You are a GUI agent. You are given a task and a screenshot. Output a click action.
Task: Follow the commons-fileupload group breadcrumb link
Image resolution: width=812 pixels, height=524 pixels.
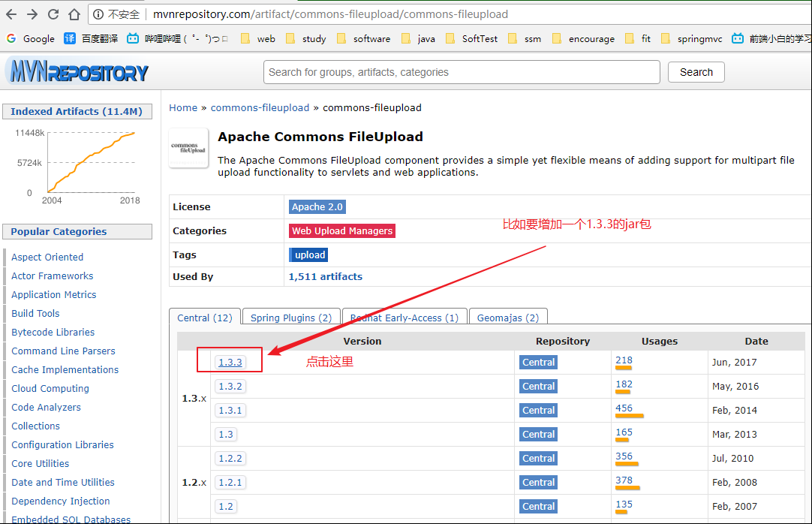pyautogui.click(x=260, y=107)
